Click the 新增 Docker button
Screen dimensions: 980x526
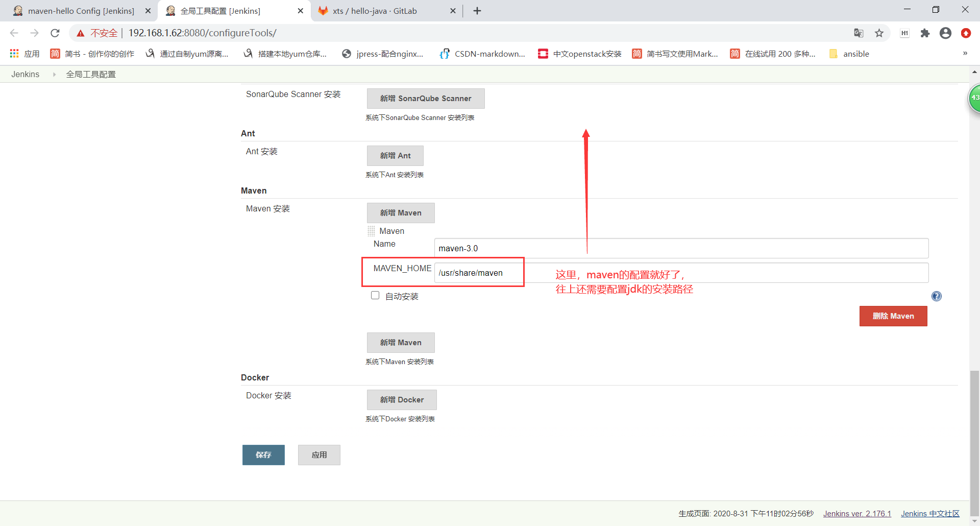pyautogui.click(x=402, y=400)
